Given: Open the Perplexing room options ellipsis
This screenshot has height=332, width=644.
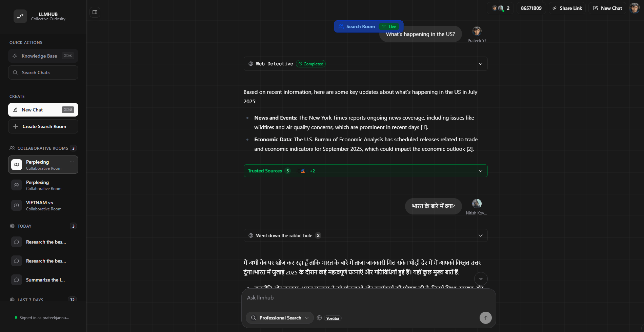Looking at the screenshot, I should 72,162.
